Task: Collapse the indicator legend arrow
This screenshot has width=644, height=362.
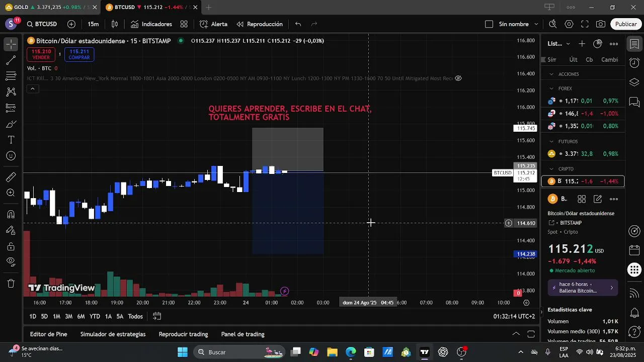Action: [x=32, y=89]
